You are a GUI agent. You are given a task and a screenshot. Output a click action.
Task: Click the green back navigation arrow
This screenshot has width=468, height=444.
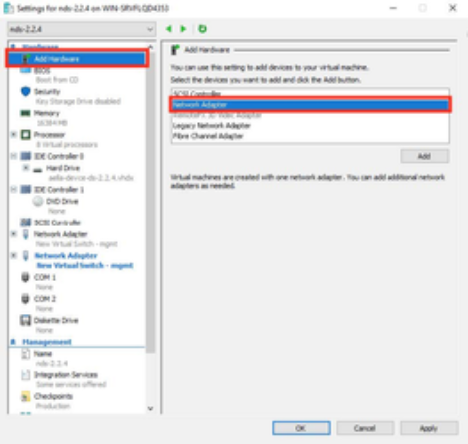tap(169, 29)
